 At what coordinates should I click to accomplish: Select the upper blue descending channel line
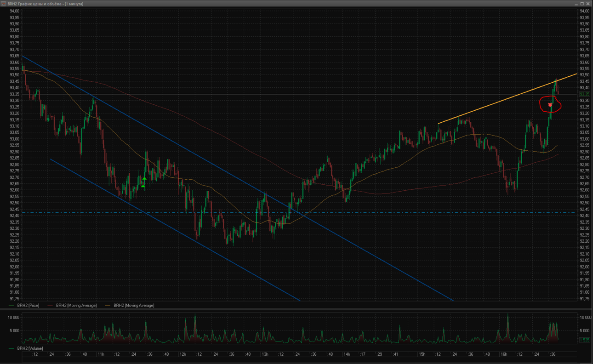click(x=238, y=178)
